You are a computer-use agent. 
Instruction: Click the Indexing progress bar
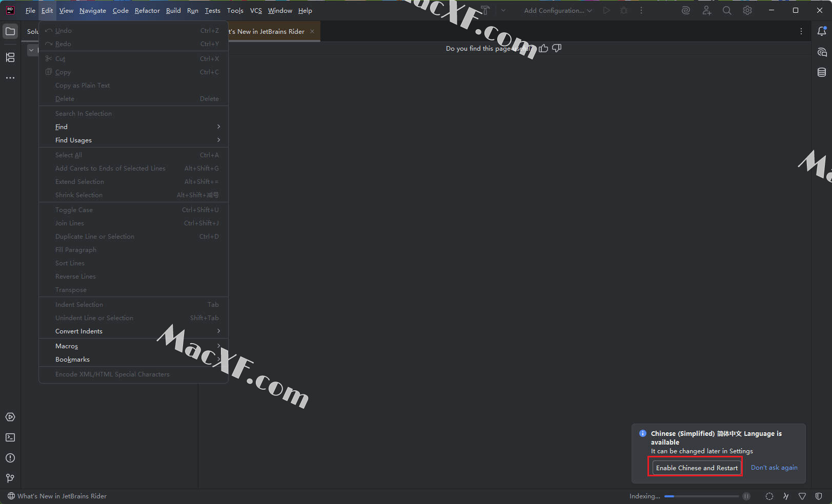[701, 496]
